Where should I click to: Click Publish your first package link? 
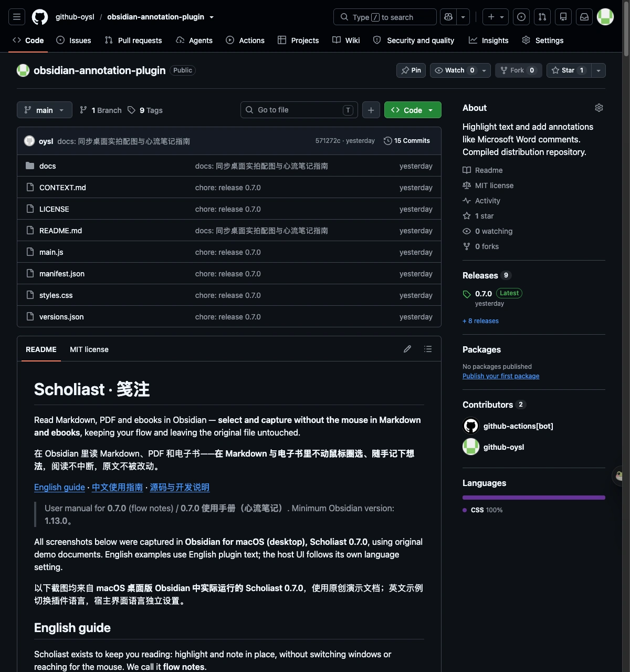click(501, 376)
